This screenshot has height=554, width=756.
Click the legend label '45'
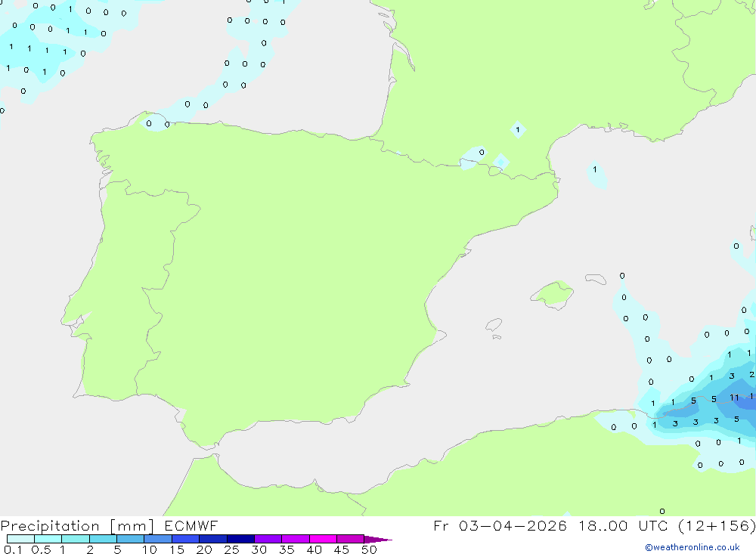pyautogui.click(x=342, y=549)
